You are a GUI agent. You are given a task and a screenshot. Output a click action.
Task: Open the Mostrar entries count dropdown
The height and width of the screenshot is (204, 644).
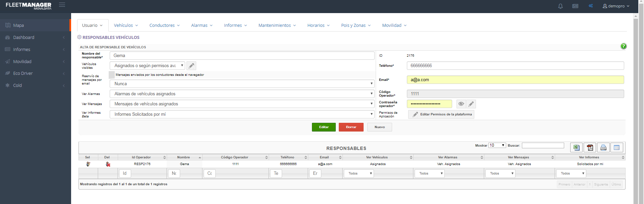497,145
